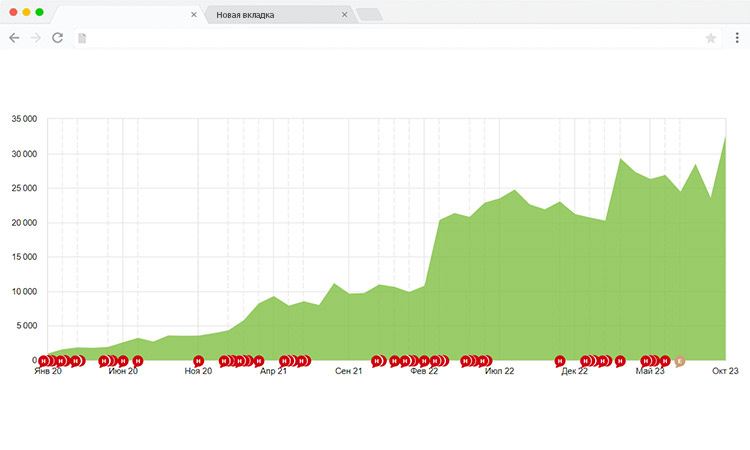Open the three-dot browser menu
The image size is (750, 450).
point(737,38)
